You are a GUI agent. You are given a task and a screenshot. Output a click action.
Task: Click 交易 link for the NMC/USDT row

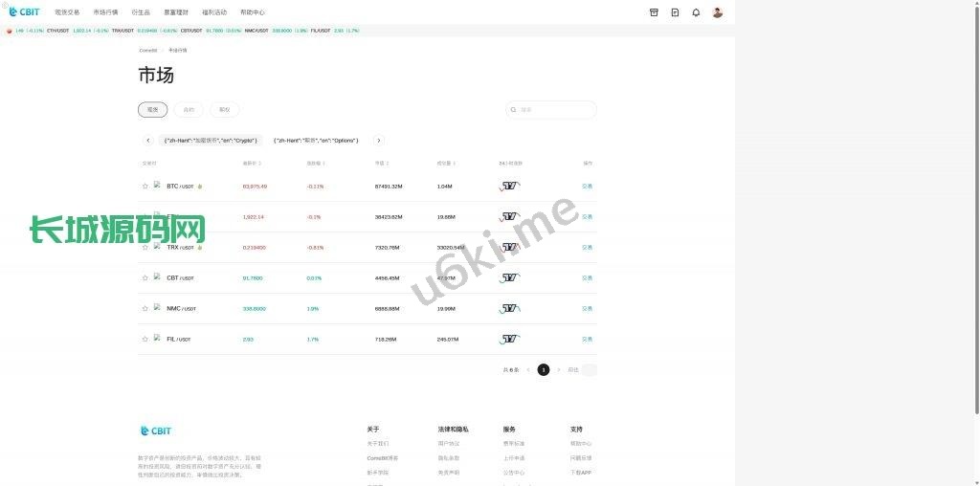coord(587,309)
